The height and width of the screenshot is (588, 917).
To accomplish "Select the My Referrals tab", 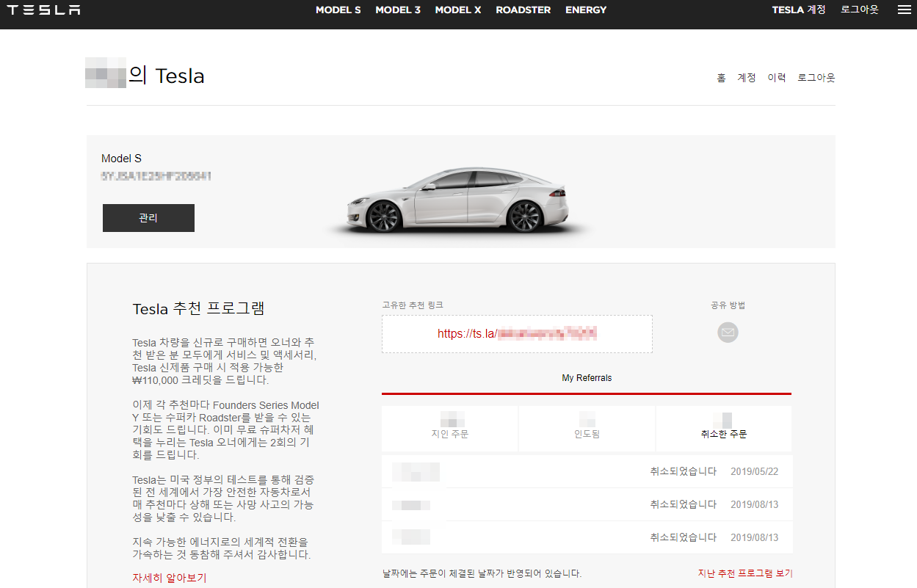I will pyautogui.click(x=587, y=379).
